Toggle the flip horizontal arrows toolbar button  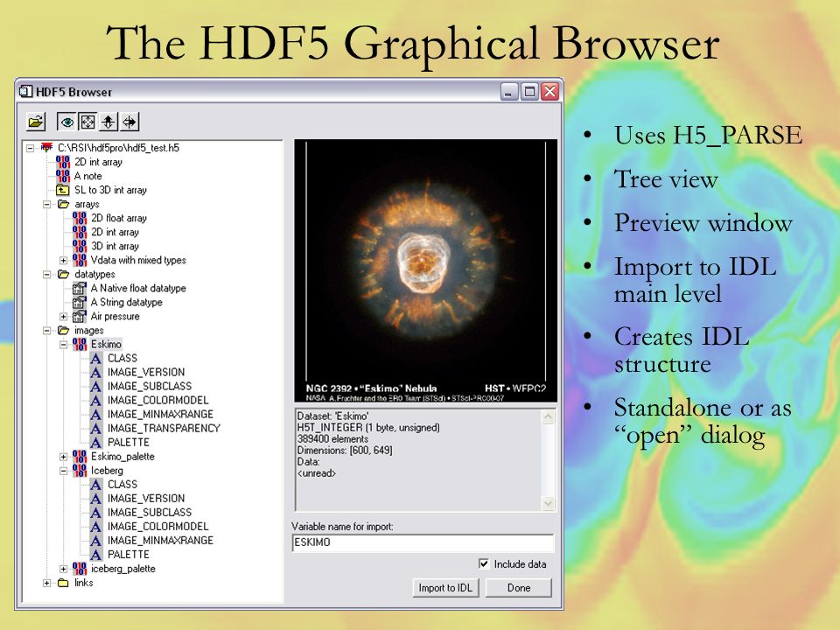coord(129,122)
